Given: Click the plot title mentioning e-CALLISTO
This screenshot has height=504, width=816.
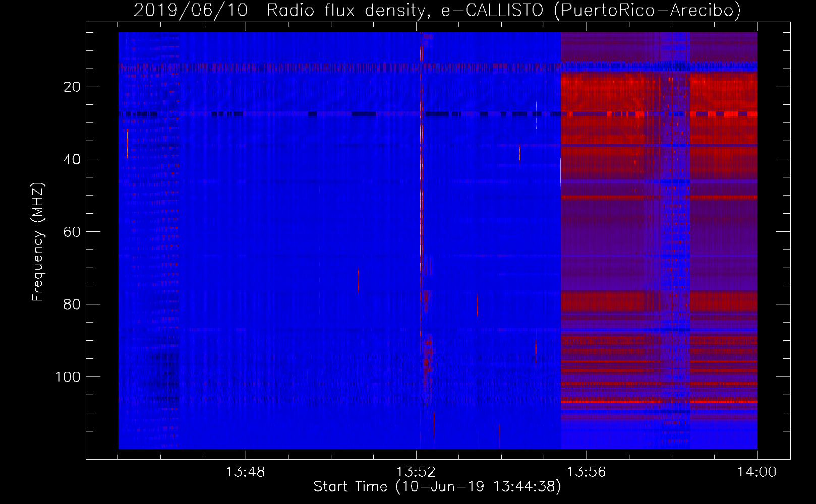Looking at the screenshot, I should [x=437, y=10].
